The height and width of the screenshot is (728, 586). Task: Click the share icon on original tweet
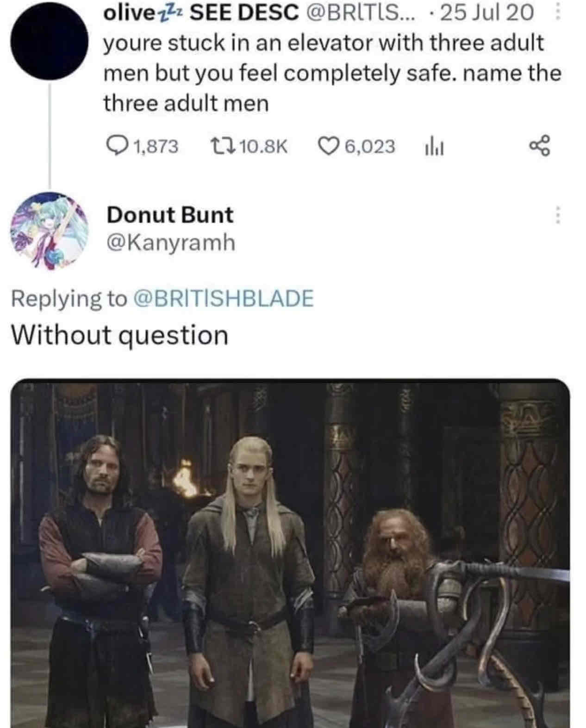tap(539, 146)
